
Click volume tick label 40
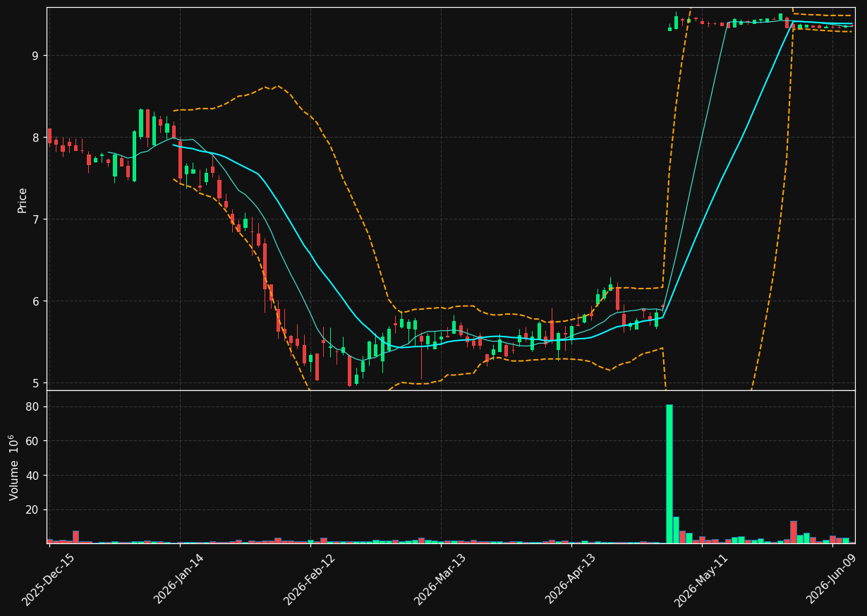click(x=32, y=476)
